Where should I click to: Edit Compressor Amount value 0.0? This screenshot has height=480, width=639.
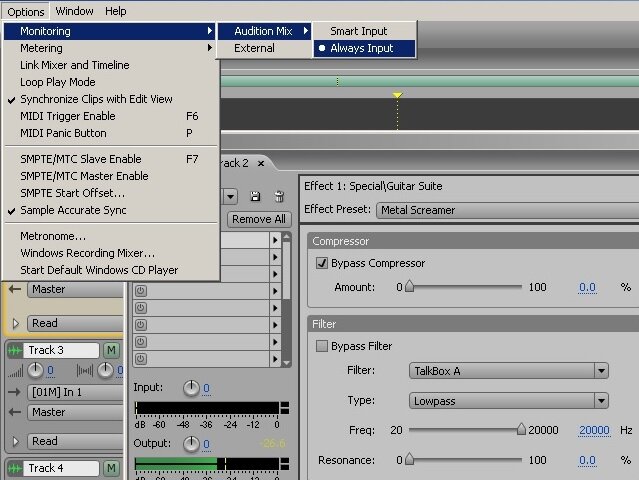click(587, 287)
